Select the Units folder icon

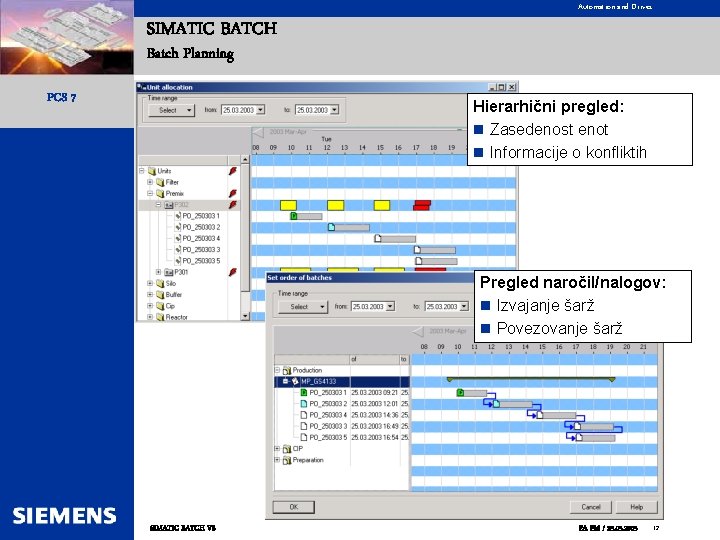(x=152, y=171)
